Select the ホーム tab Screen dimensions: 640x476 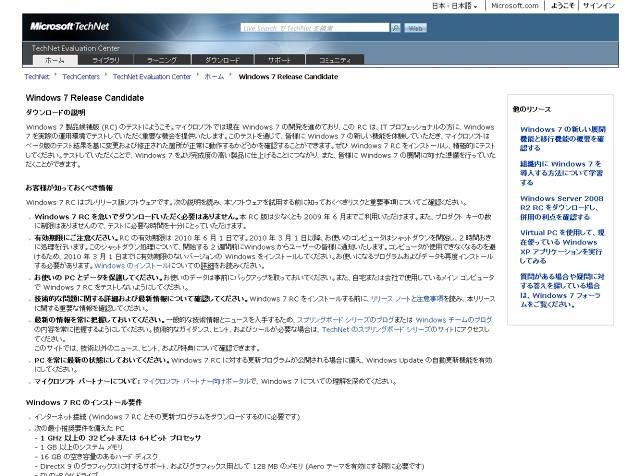[55, 60]
